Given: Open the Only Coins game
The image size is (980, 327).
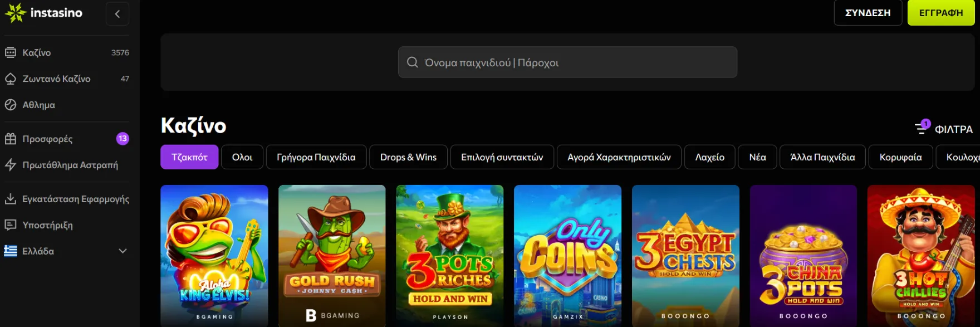Looking at the screenshot, I should click(567, 256).
